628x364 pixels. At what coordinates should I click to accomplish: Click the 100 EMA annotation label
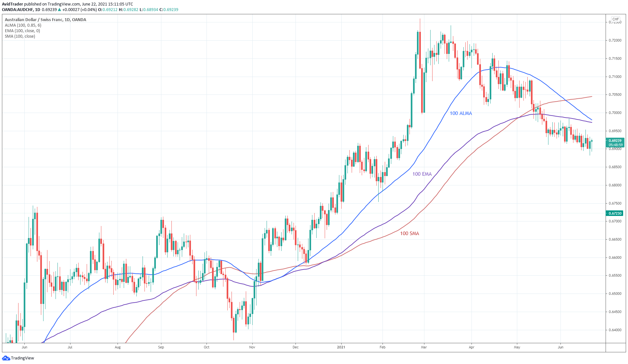[422, 174]
